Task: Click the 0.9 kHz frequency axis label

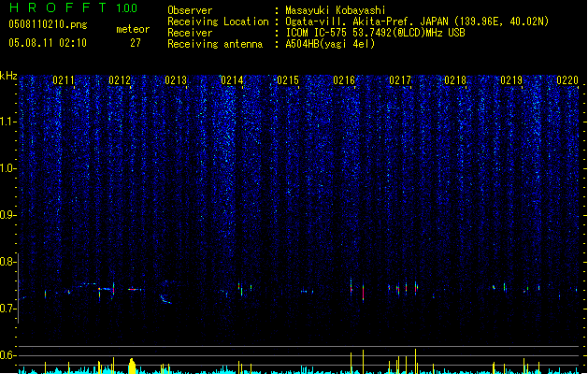Action: (x=7, y=215)
